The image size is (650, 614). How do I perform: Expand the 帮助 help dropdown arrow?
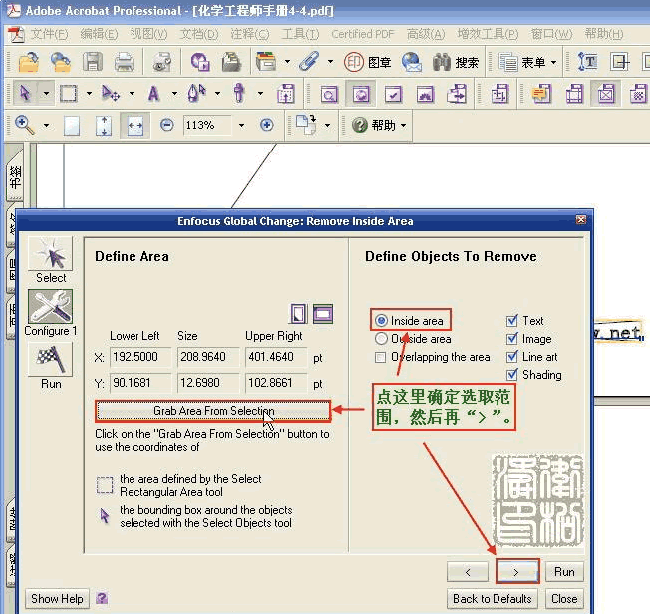coord(403,125)
